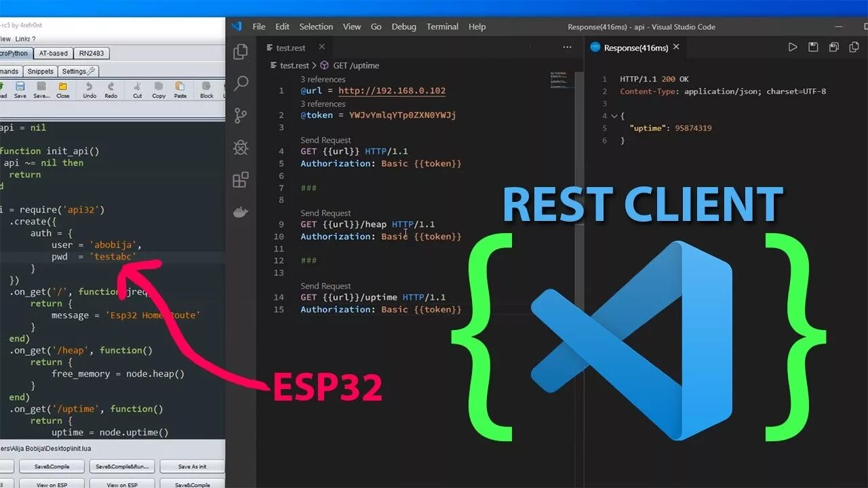This screenshot has width=868, height=488.
Task: Switch to the Response(416ms) tab
Action: (x=636, y=47)
